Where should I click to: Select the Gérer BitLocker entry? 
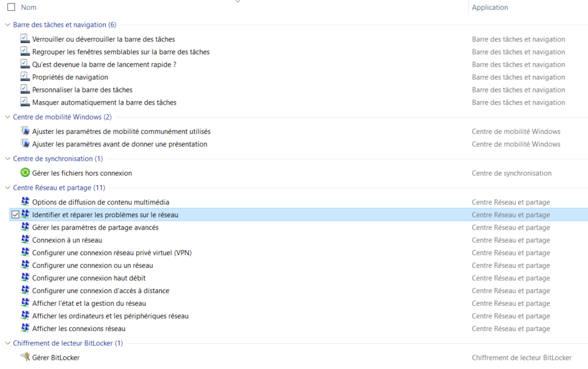click(56, 358)
